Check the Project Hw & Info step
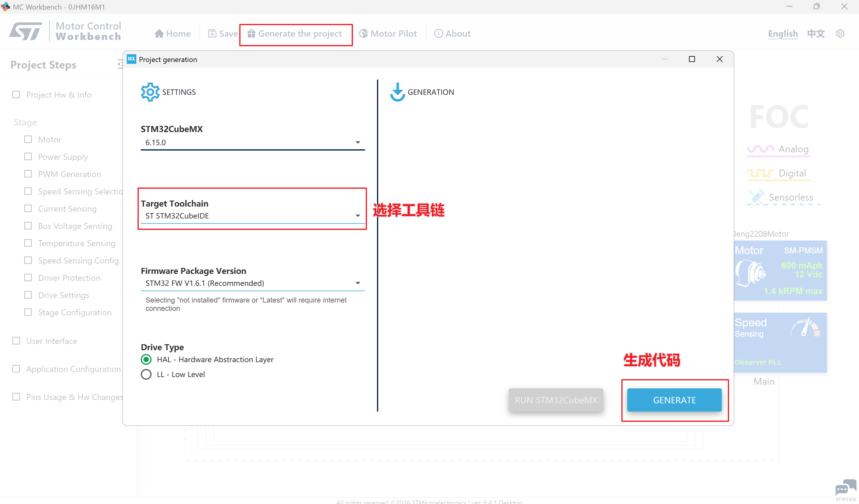 click(x=16, y=94)
